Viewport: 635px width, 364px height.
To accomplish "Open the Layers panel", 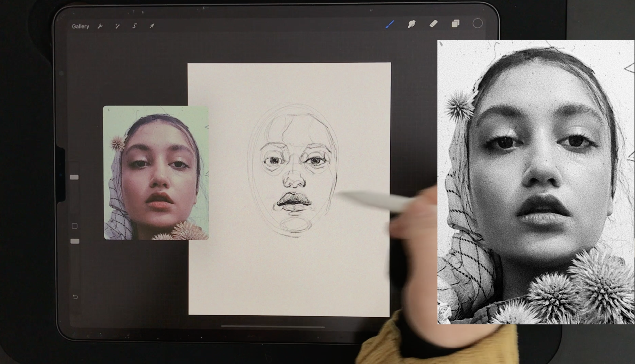I will (455, 24).
